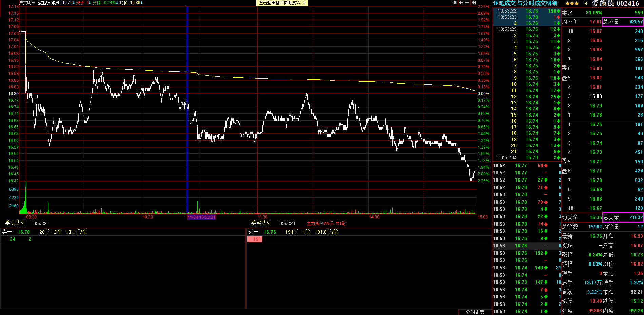Click the 跌停 15.12 limit-down price

pyautogui.click(x=637, y=301)
